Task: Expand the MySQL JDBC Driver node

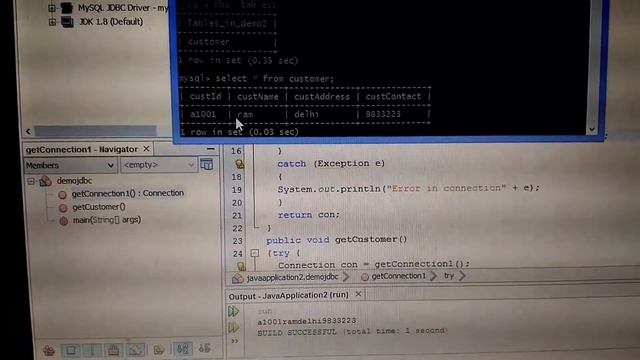Action: click(52, 8)
